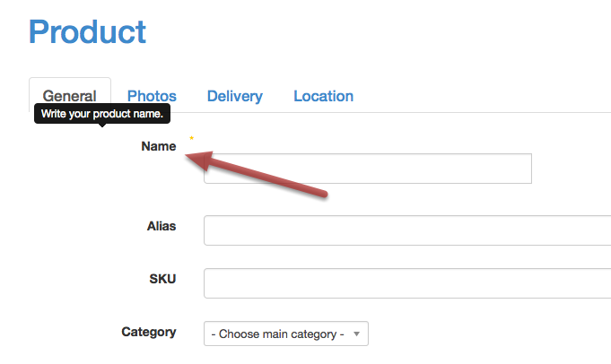Open the Choose main category dropdown
This screenshot has height=364, width=611.
[x=286, y=334]
